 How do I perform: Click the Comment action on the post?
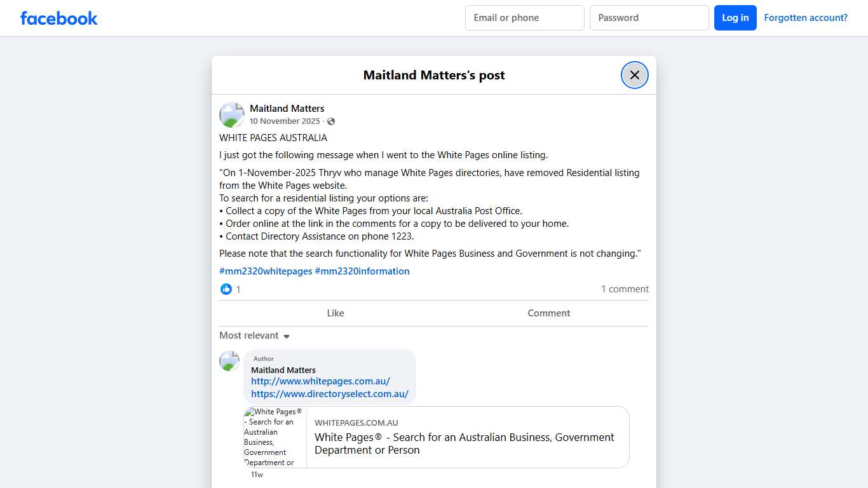click(548, 313)
